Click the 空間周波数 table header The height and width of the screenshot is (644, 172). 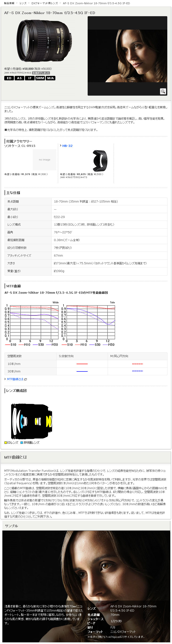[x=14, y=356]
